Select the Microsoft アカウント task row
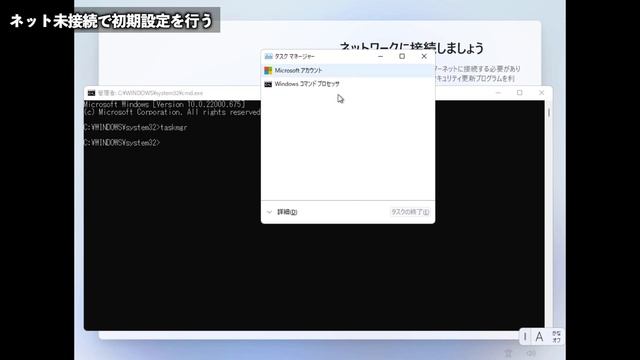Image resolution: width=640 pixels, height=360 pixels. click(x=348, y=71)
